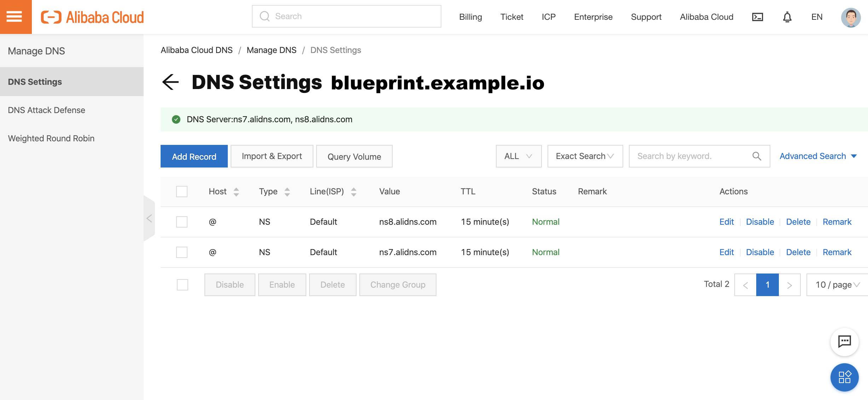Expand the Exact Search dropdown
868x400 pixels.
coord(585,156)
